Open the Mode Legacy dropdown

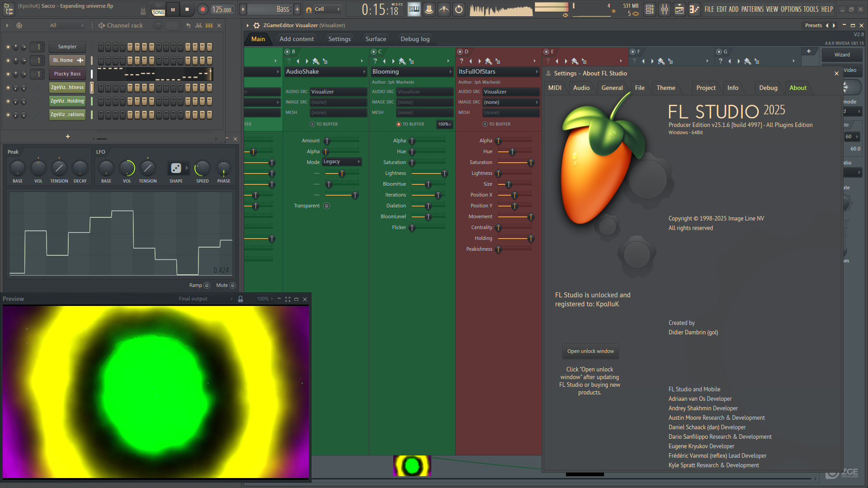[342, 162]
